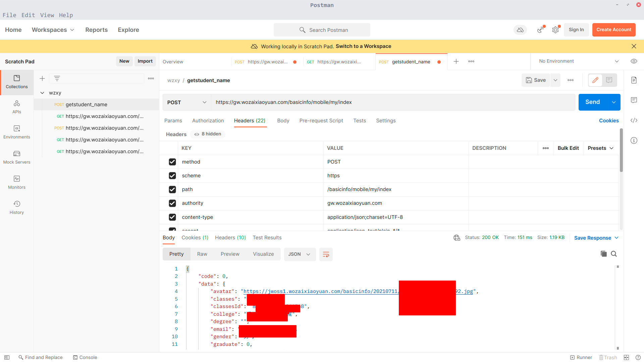Click the request URL input field

[392, 102]
